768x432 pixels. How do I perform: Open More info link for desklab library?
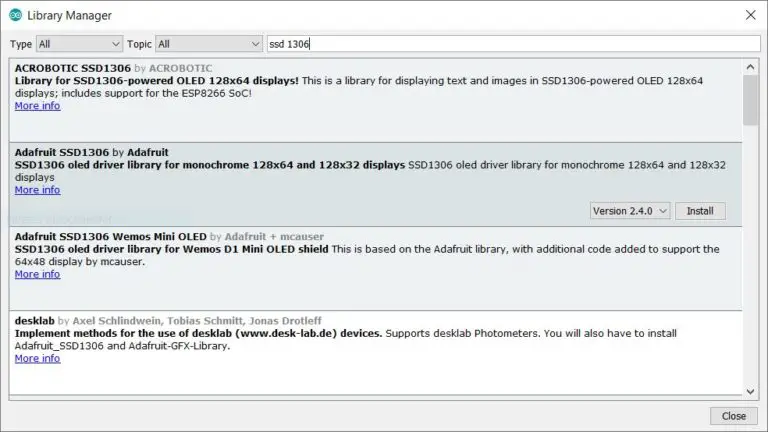37,359
